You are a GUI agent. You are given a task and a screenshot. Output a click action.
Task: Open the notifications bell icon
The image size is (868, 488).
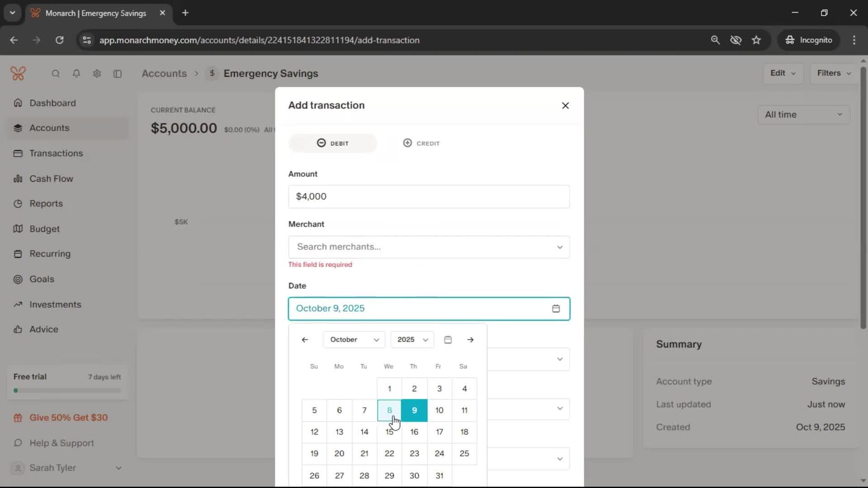point(76,74)
